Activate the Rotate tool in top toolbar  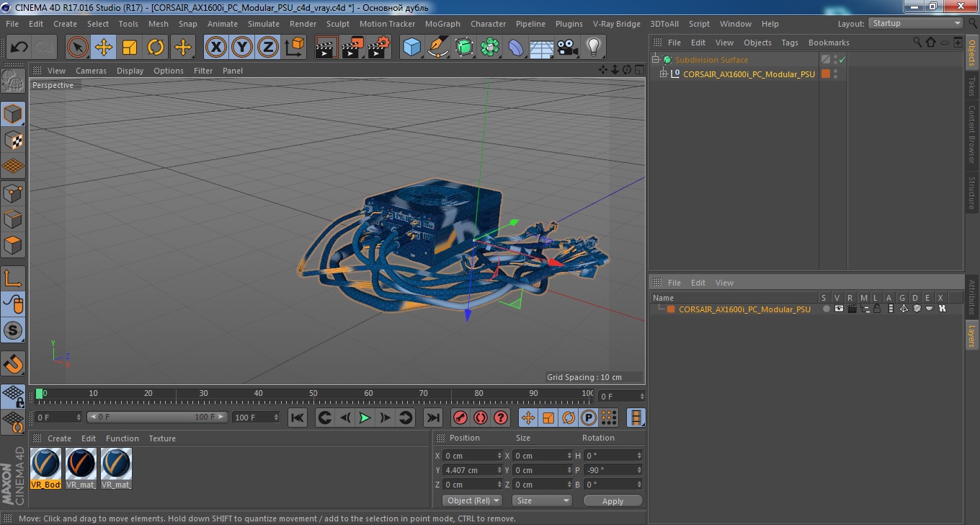pyautogui.click(x=156, y=48)
